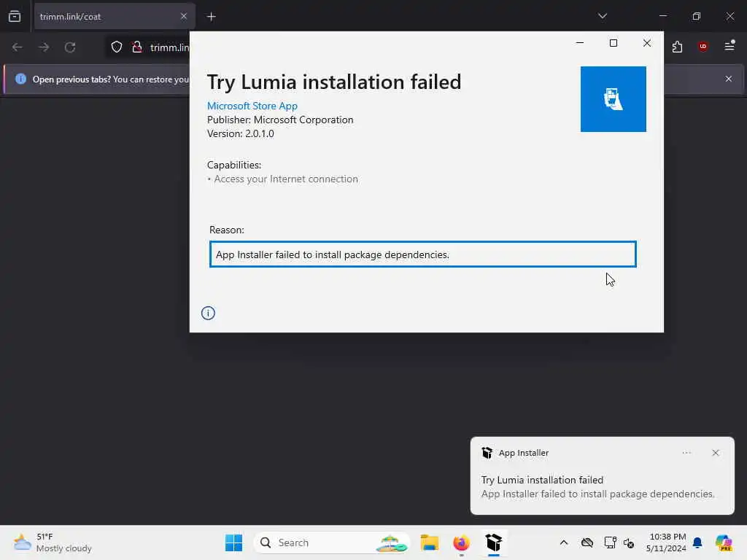
Task: Go back in the browser
Action: [x=18, y=47]
